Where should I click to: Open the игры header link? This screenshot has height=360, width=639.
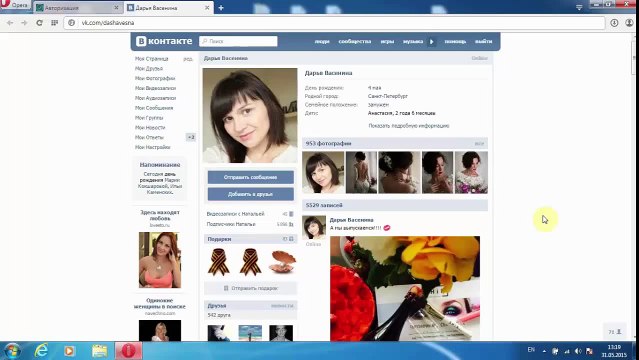pos(387,41)
